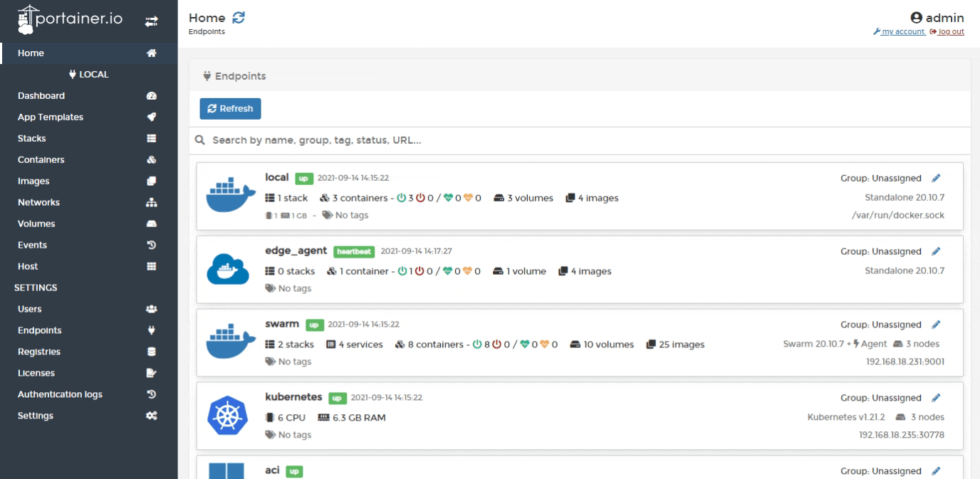
Task: Click the up status badge on kubernetes
Action: (x=337, y=397)
